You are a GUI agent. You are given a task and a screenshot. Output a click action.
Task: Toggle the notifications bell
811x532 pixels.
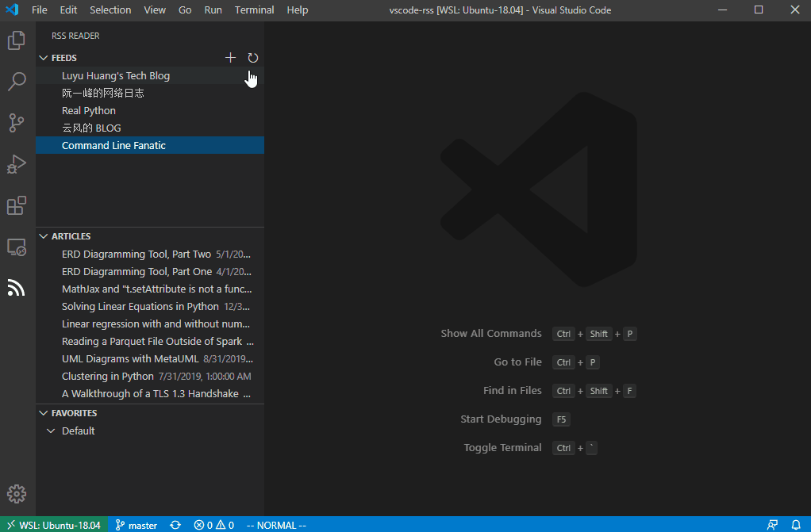coord(798,524)
